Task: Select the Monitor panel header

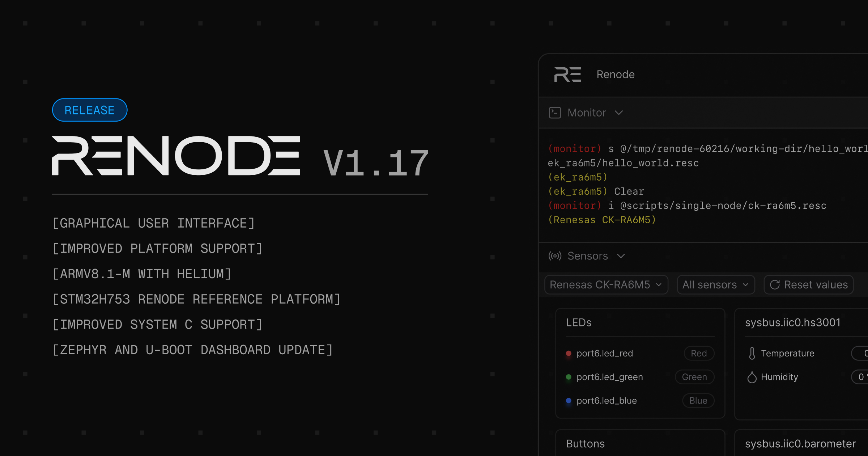Action: tap(703, 113)
